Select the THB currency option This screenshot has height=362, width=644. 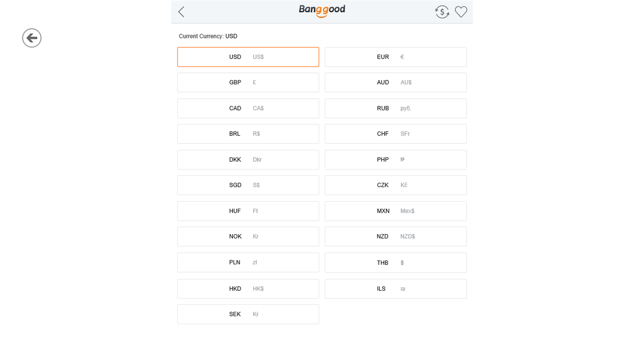pyautogui.click(x=395, y=263)
